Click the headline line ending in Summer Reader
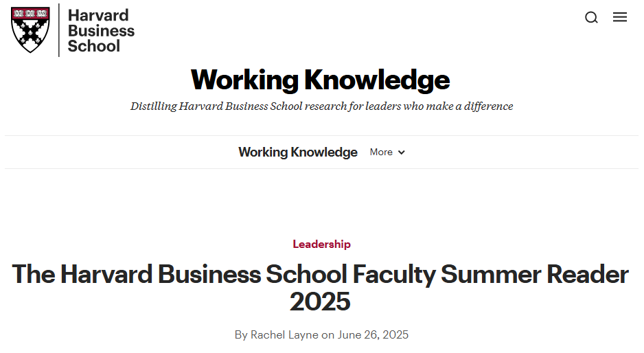 (321, 274)
